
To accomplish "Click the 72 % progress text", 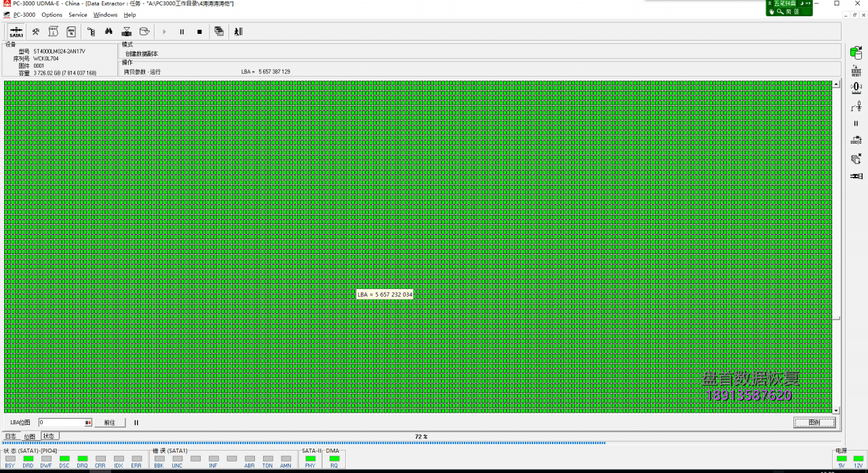I will coord(421,437).
